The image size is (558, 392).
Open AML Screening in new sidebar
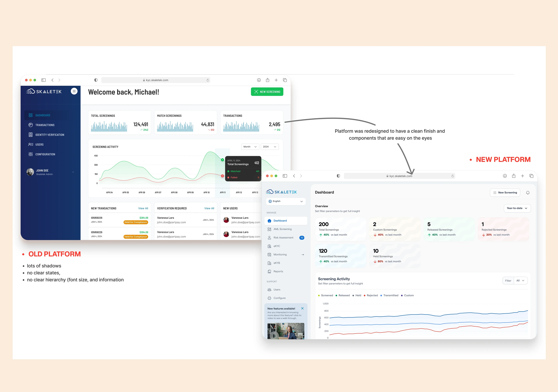pos(282,229)
